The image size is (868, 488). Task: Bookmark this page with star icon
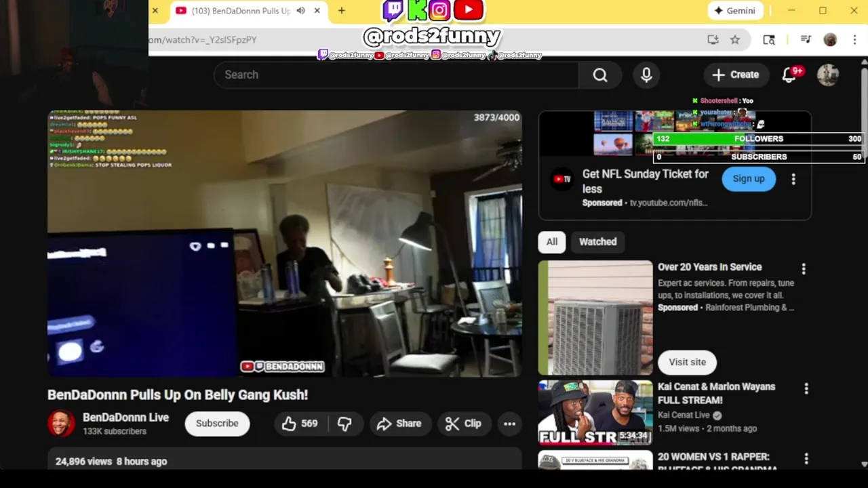[735, 39]
